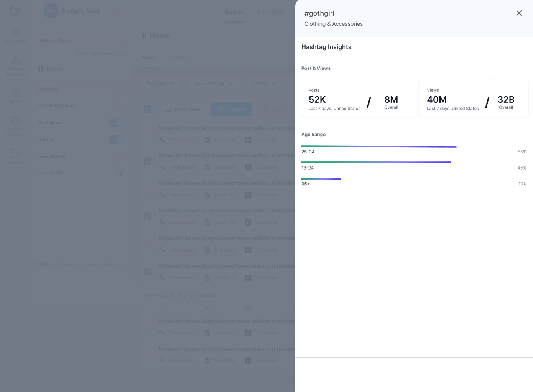Click the View this brand profile link
533x392 pixels.
coord(102,54)
